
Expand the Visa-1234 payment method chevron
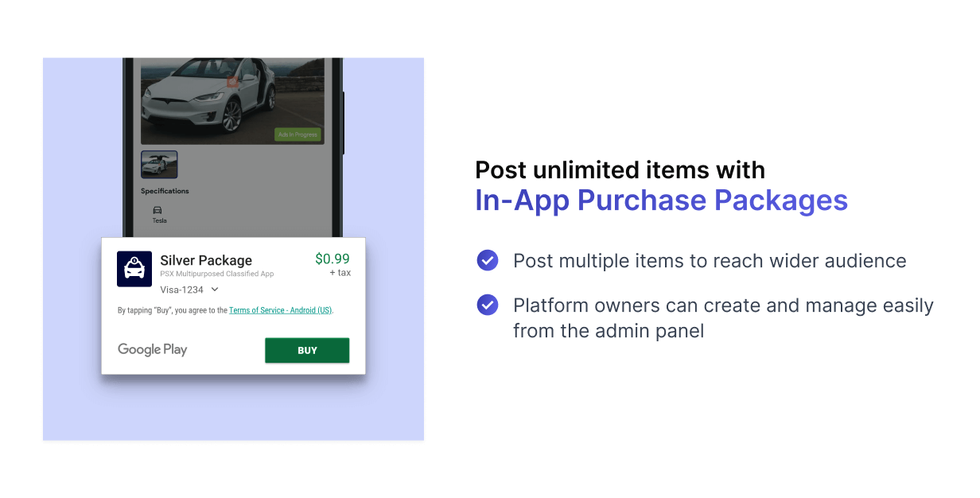215,290
